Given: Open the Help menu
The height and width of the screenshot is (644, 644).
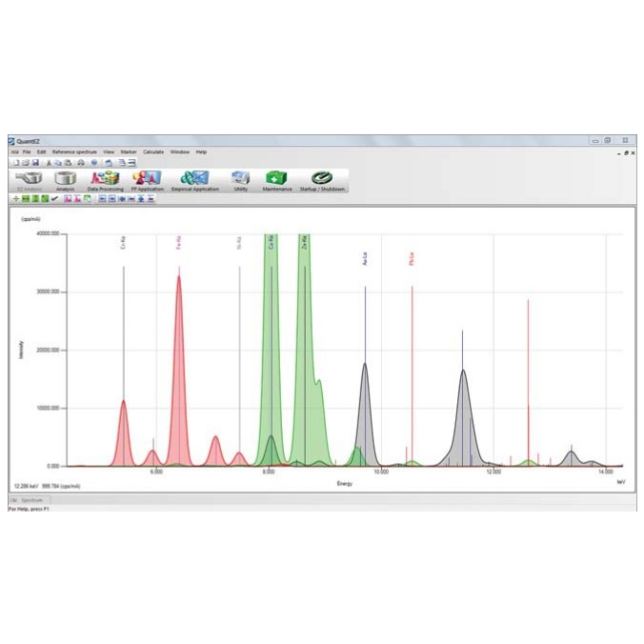Looking at the screenshot, I should [x=201, y=151].
